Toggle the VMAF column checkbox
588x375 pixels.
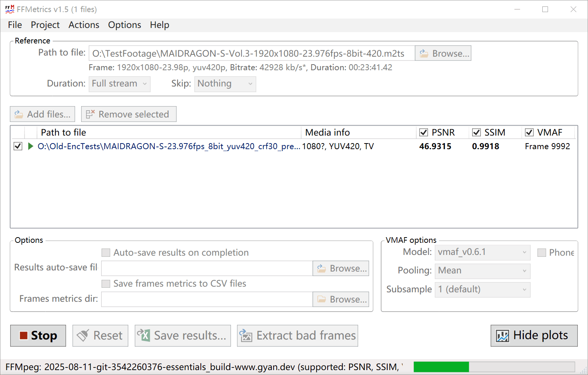(529, 133)
